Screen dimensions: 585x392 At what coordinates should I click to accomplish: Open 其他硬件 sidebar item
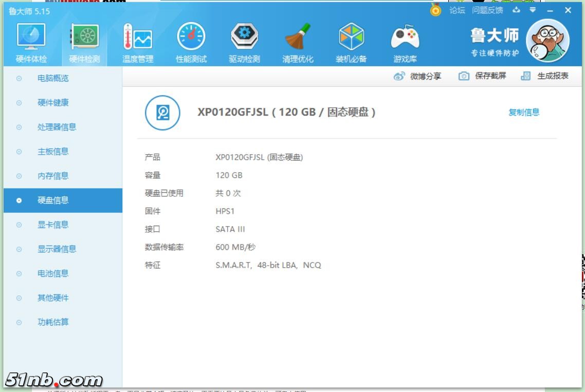click(x=63, y=298)
